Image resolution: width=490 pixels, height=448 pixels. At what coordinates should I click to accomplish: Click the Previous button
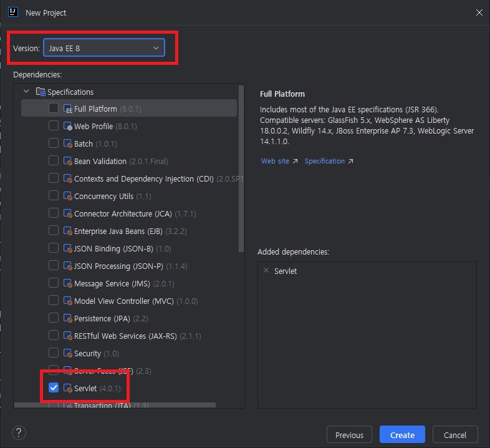(349, 434)
